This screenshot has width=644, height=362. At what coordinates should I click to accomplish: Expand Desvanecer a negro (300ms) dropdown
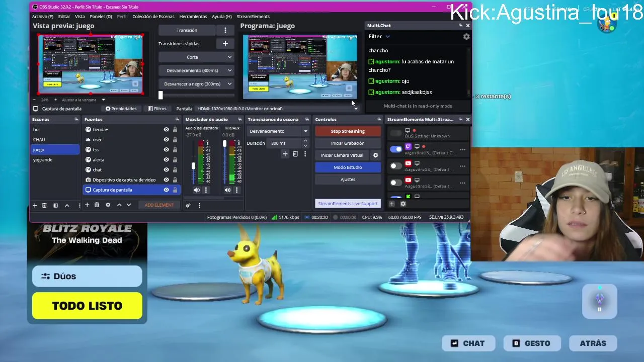click(x=196, y=84)
